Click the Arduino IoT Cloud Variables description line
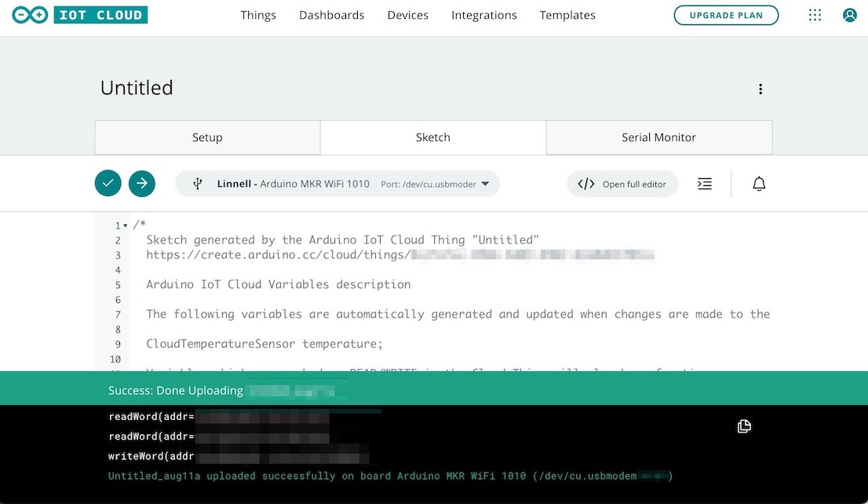Viewport: 868px width, 504px height. coord(279,284)
